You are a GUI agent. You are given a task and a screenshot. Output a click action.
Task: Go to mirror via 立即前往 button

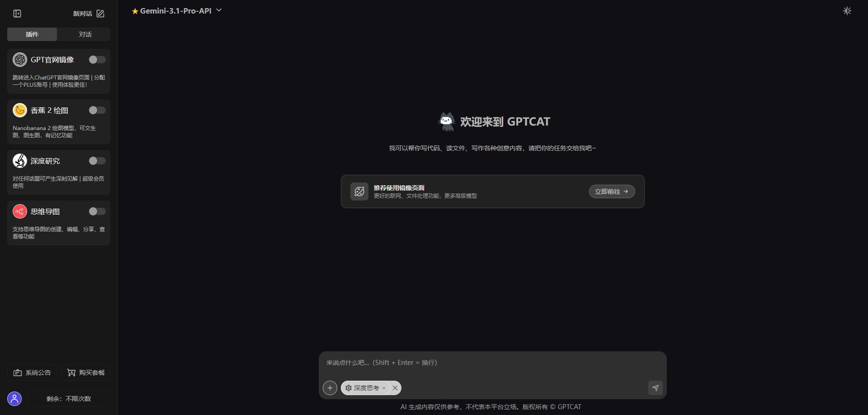(612, 191)
